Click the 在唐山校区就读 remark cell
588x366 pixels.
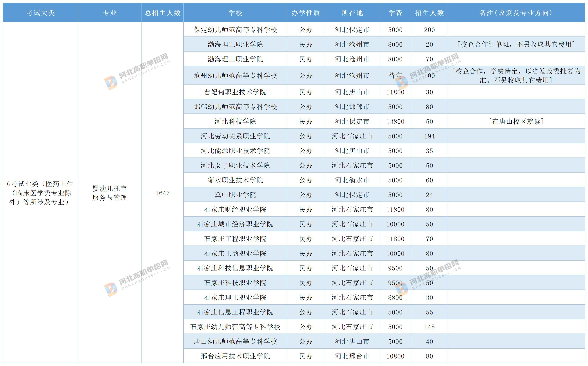click(516, 121)
